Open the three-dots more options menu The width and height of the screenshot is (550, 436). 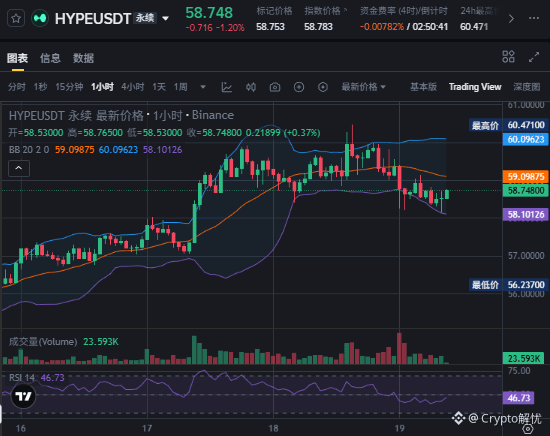(534, 18)
